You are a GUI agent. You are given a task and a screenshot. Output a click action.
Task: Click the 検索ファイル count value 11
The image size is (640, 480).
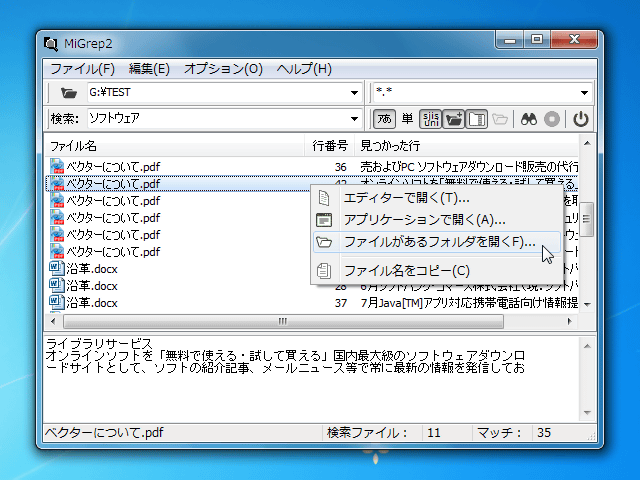point(434,433)
